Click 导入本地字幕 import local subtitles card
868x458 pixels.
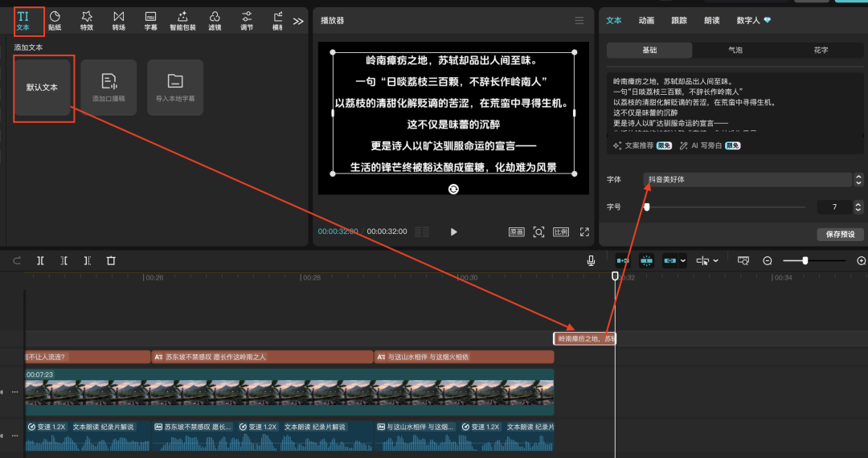point(175,88)
